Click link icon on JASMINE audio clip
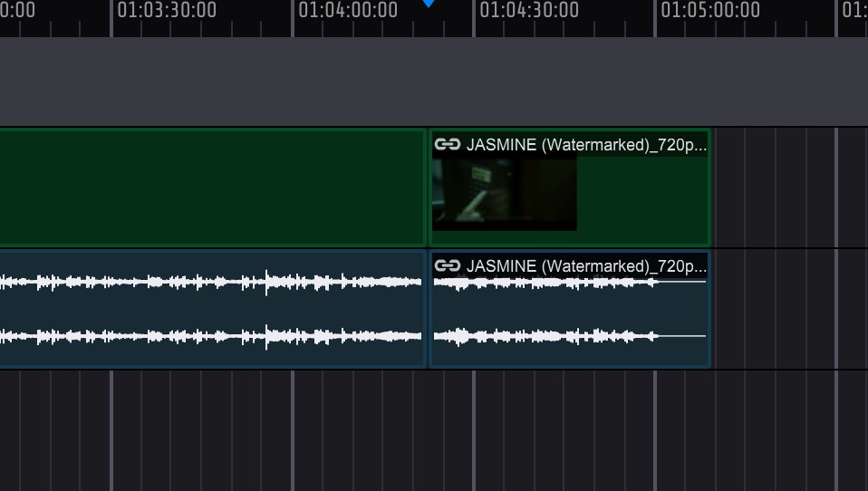 (x=448, y=265)
